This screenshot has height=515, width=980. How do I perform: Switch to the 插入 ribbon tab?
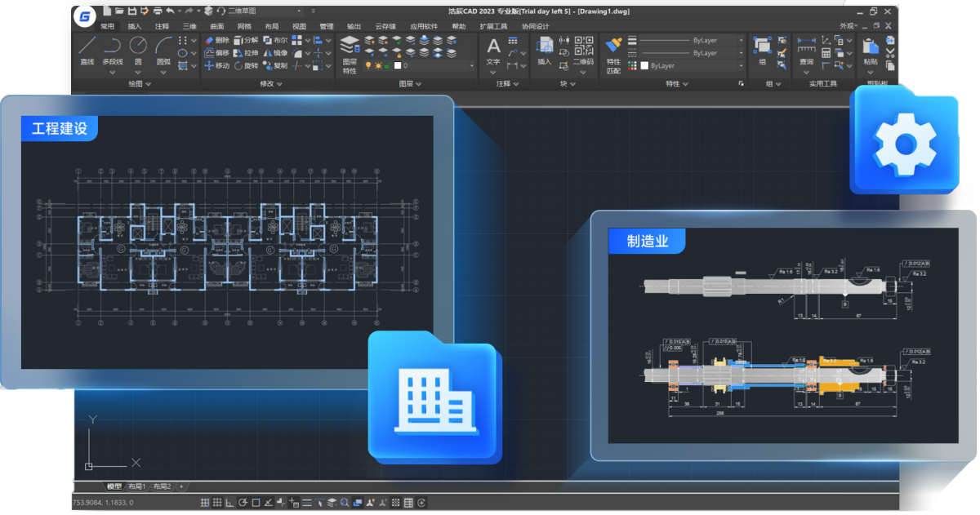(135, 26)
